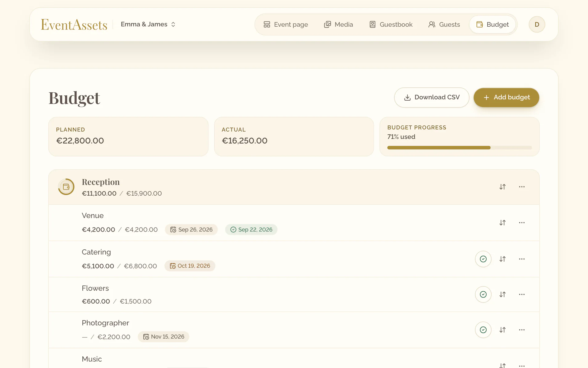Viewport: 588px width, 368px height.
Task: Click the Download CSV button
Action: 432,98
